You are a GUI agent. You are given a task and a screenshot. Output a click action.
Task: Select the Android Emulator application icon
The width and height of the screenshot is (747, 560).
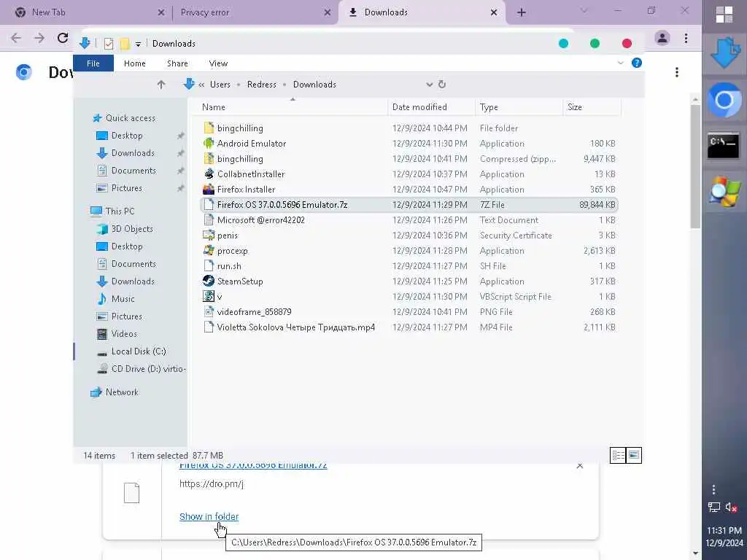209,144
